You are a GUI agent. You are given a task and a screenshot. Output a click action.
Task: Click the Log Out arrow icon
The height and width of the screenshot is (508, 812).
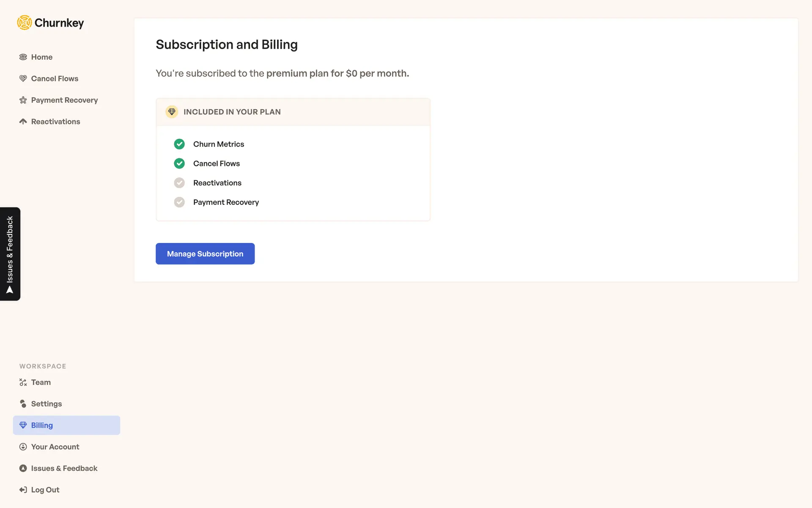click(23, 490)
